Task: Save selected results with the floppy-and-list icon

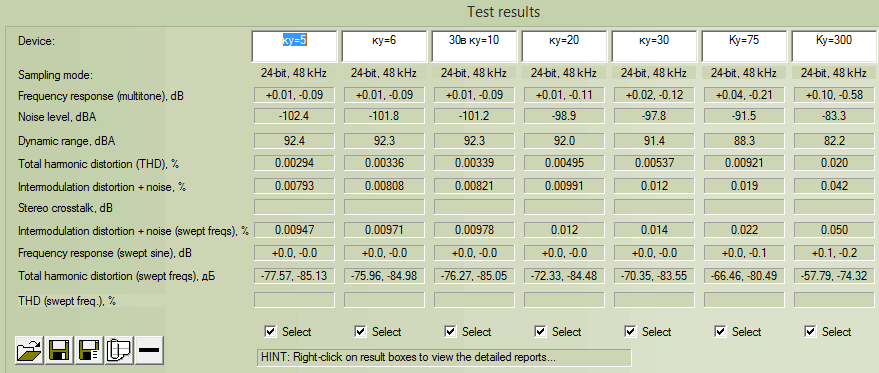Action: tap(89, 351)
